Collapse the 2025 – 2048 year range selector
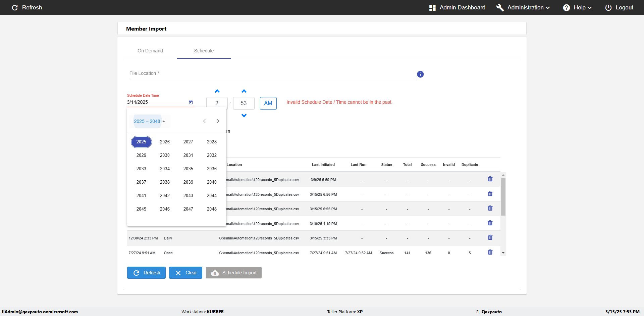The height and width of the screenshot is (316, 644). (x=150, y=121)
